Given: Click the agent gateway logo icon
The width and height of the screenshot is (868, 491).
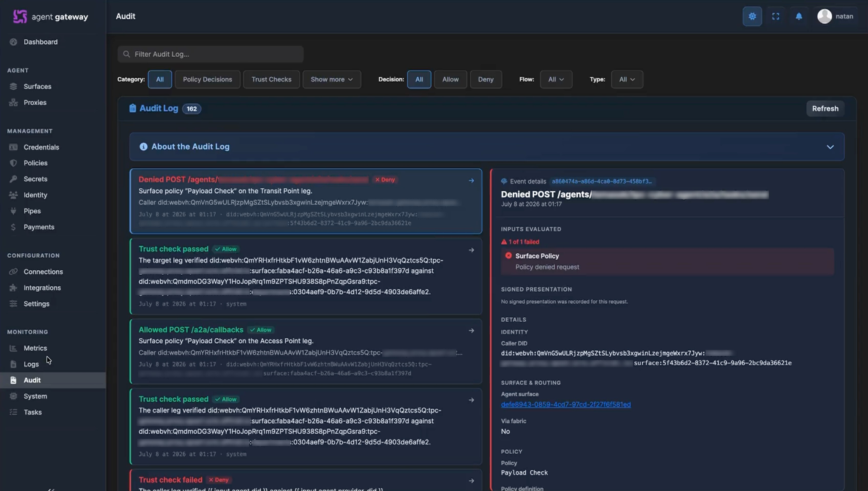Looking at the screenshot, I should (20, 16).
